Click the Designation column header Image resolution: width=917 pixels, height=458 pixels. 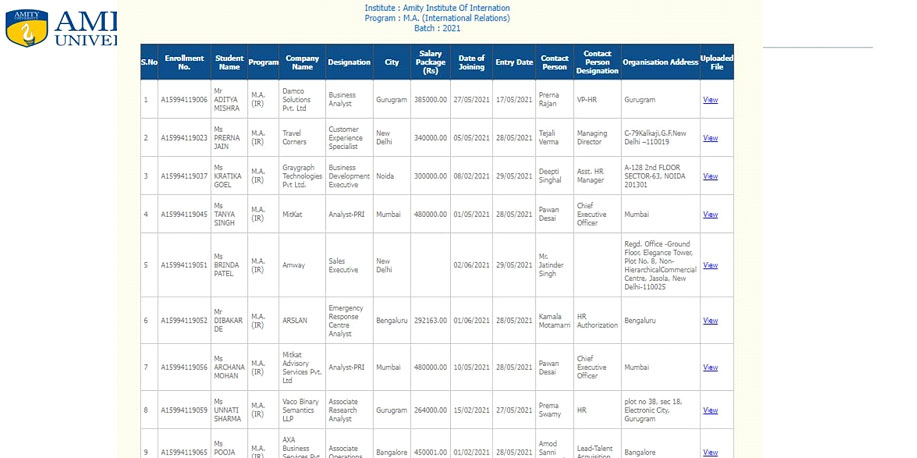(349, 62)
